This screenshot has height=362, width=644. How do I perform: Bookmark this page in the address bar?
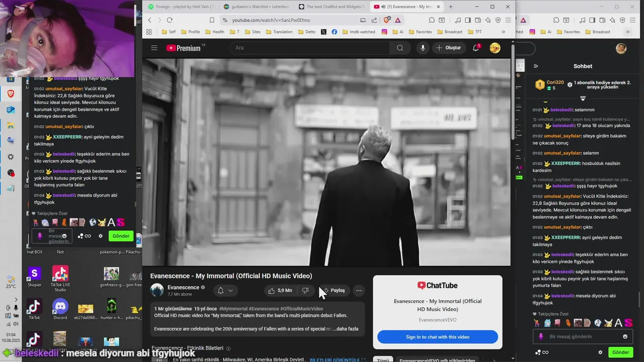tap(212, 20)
